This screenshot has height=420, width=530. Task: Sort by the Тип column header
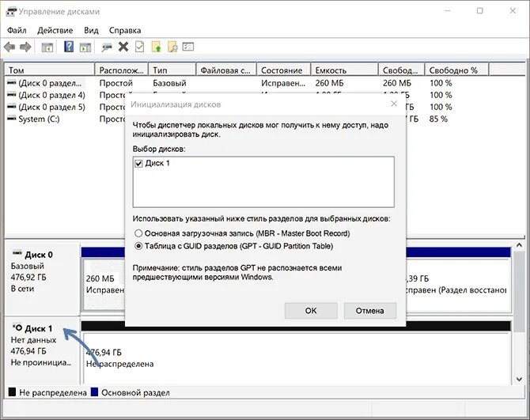coord(172,70)
